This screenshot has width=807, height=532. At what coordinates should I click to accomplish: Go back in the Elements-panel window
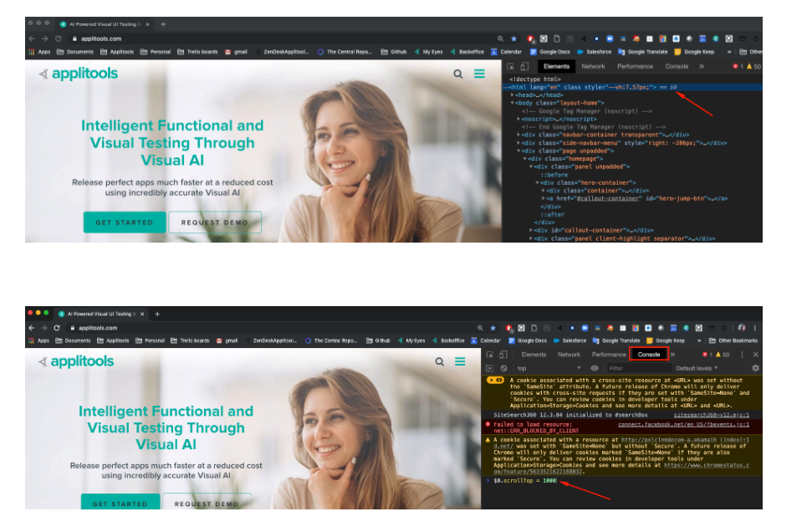point(32,38)
